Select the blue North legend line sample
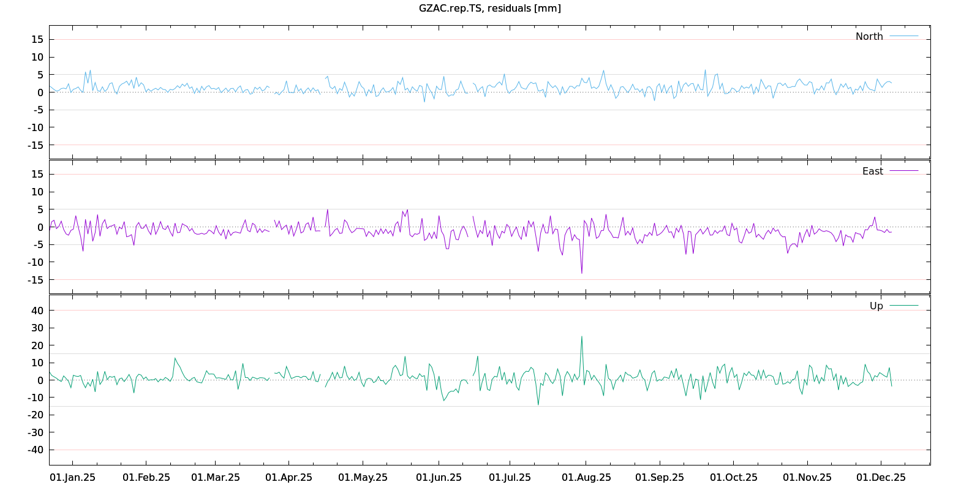Screen dimensions: 980x490 tap(903, 36)
